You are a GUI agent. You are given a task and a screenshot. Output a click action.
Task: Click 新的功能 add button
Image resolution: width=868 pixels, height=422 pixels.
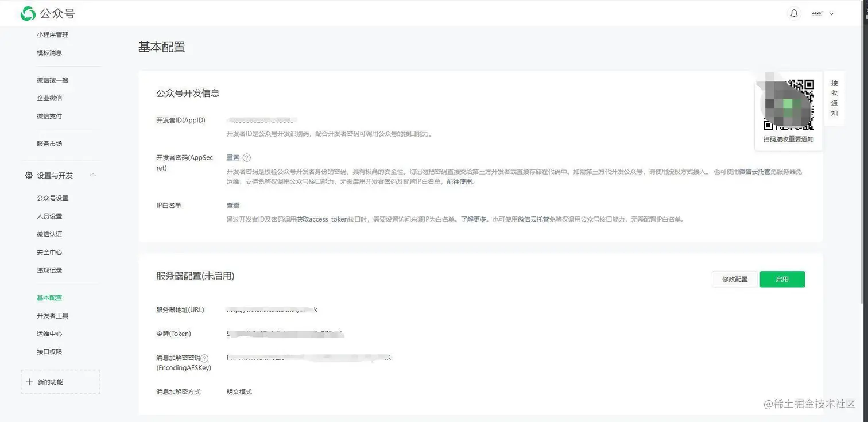(x=60, y=382)
